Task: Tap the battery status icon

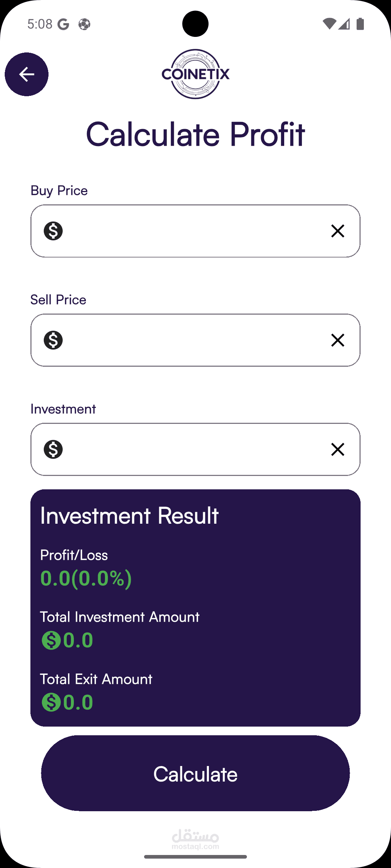Action: 360,24
